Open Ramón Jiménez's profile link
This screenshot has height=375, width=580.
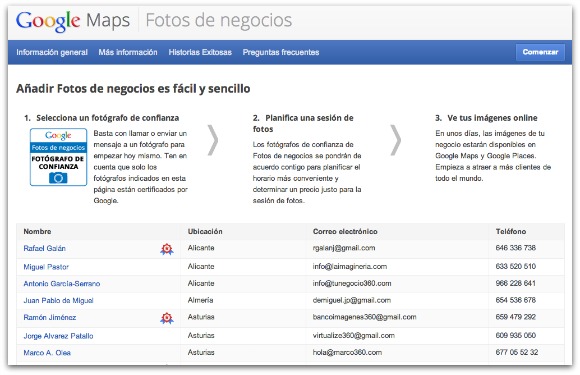(50, 317)
